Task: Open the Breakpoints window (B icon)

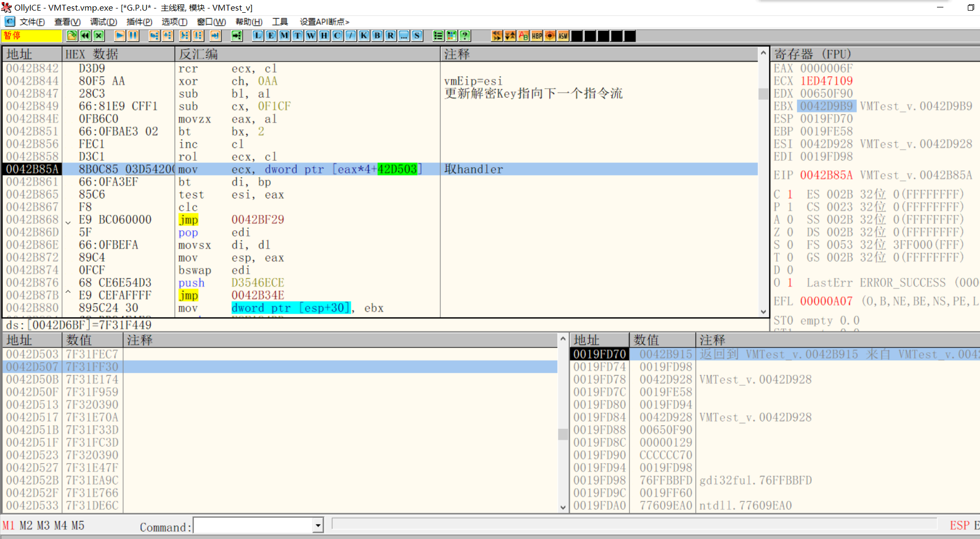Action: 377,36
